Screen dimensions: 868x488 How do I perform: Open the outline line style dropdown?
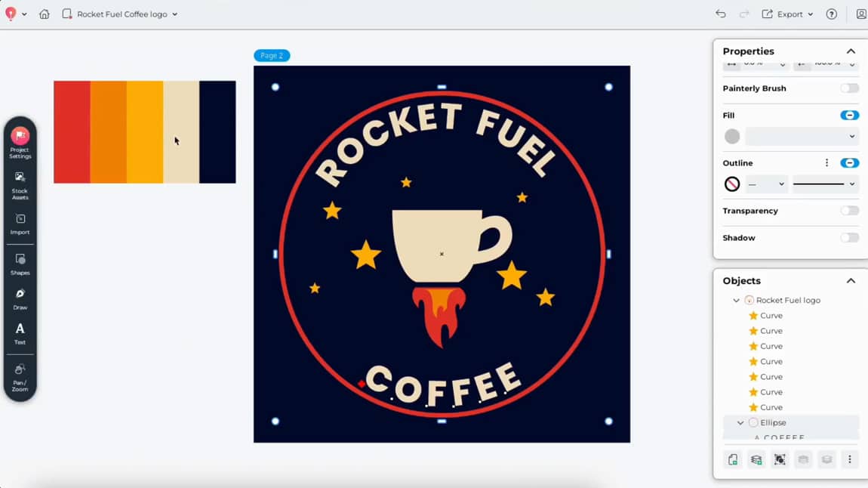tap(824, 184)
